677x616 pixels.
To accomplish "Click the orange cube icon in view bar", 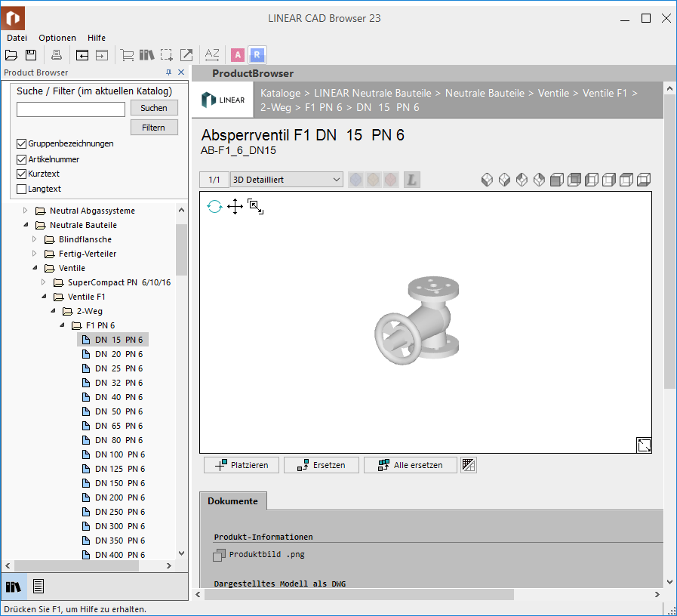I will coord(373,180).
